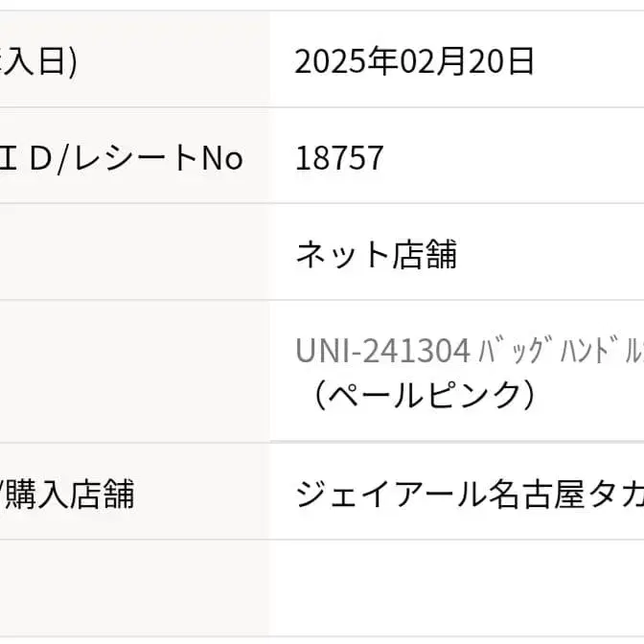Click the empty label cell below 購入店舗

coord(134,586)
